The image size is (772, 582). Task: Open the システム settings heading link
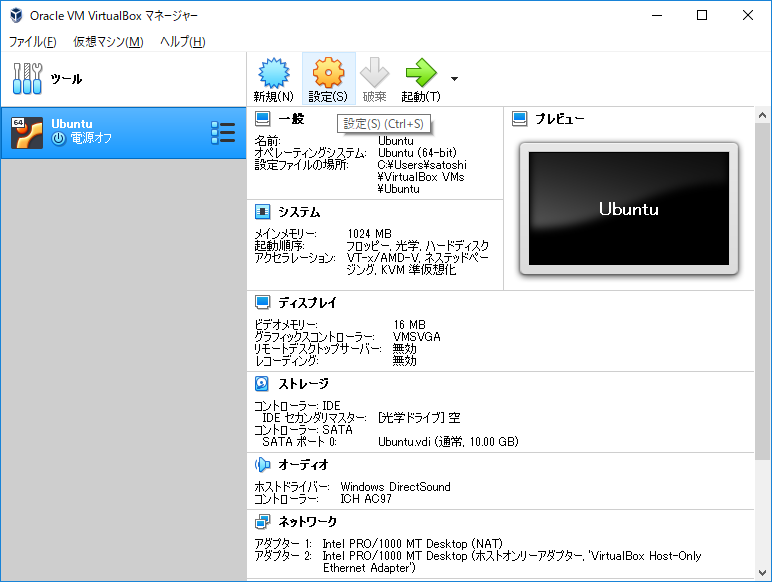tap(299, 212)
